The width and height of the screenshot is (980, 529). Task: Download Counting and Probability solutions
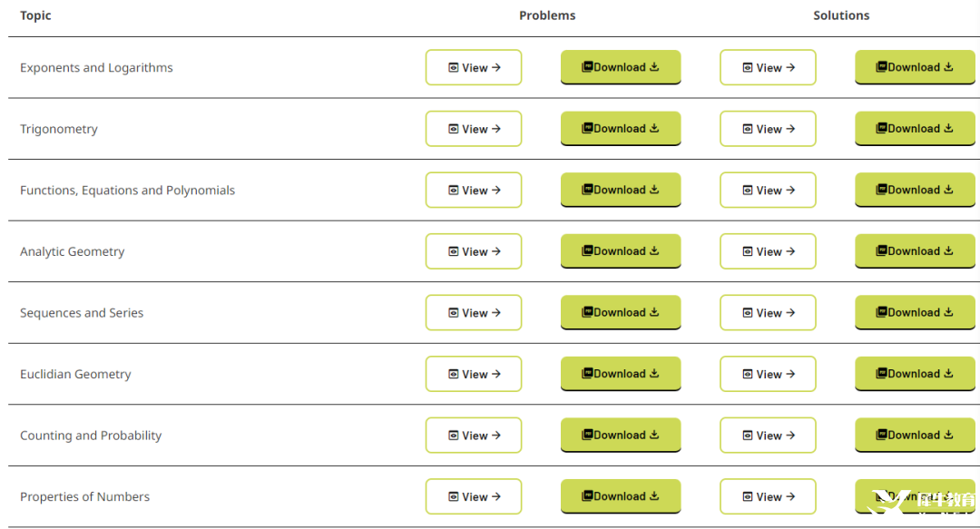coord(915,435)
